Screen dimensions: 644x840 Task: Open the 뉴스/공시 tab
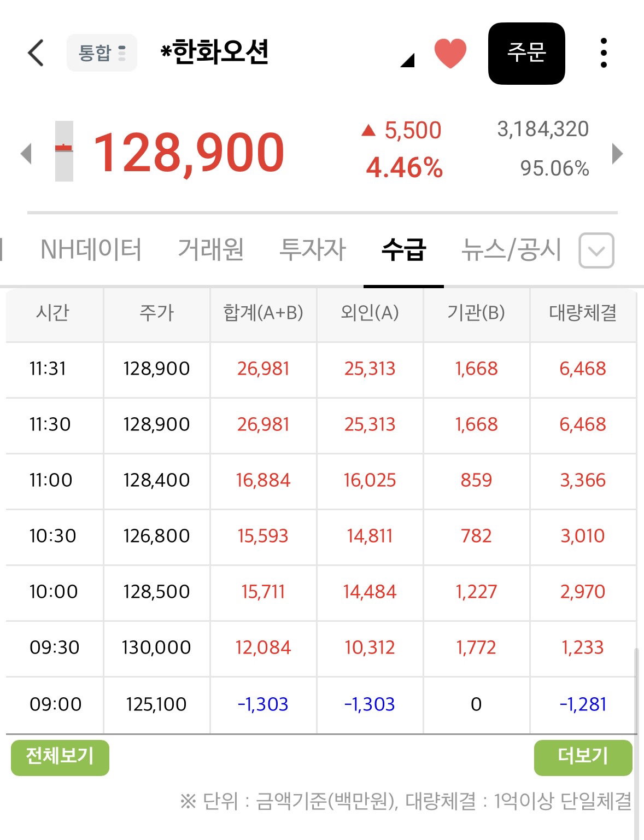point(512,250)
